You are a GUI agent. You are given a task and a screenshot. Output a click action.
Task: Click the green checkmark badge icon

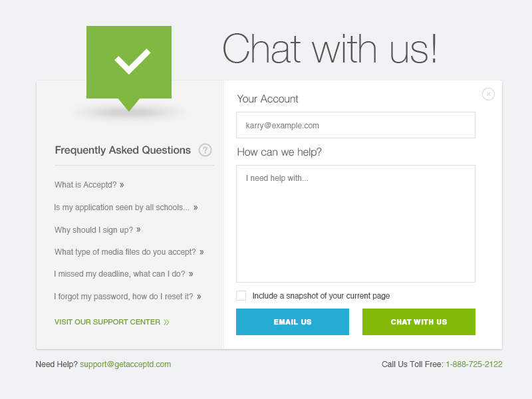[129, 63]
